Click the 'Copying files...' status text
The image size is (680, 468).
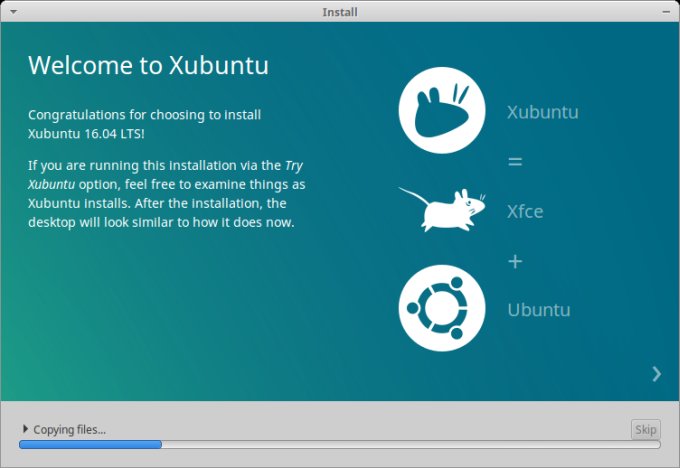click(69, 429)
